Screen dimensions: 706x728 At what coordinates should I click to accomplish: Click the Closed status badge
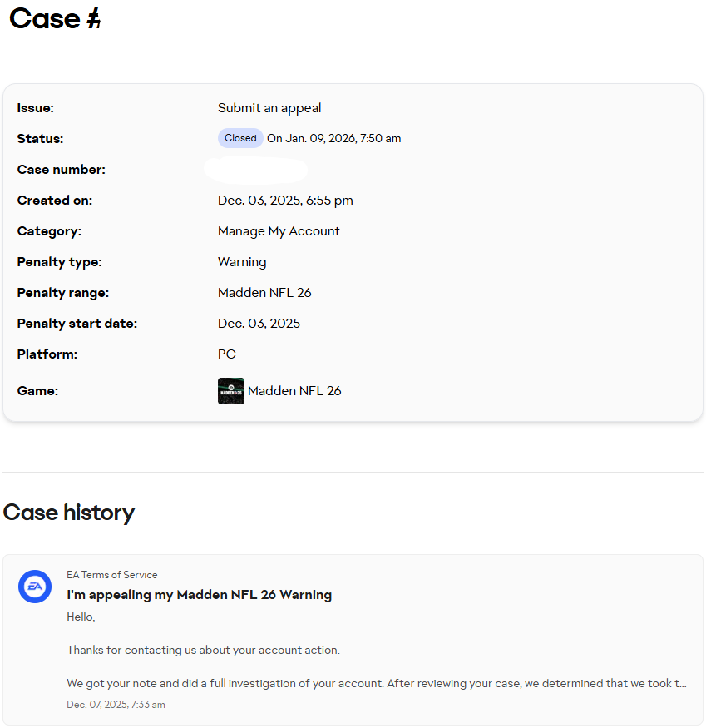click(x=240, y=138)
